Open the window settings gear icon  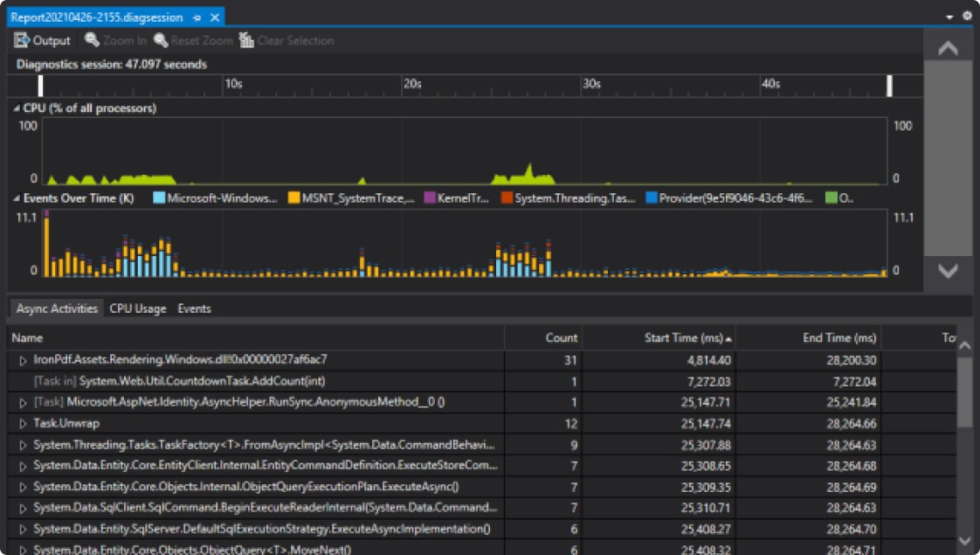click(x=967, y=17)
